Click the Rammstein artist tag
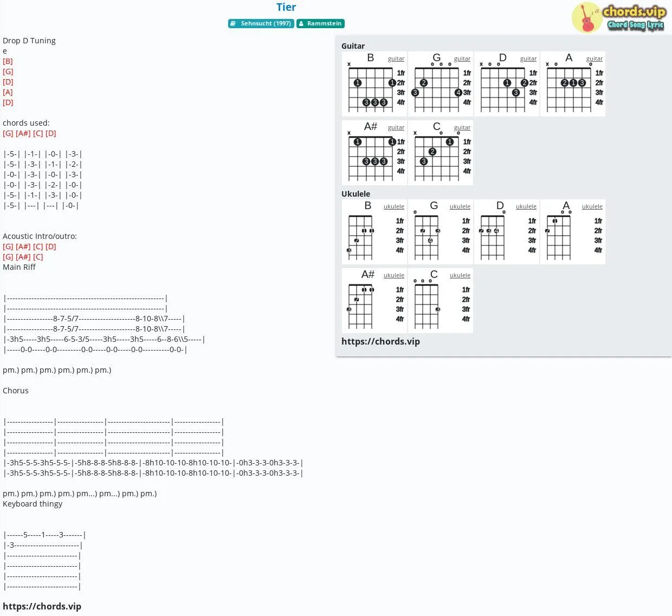The image size is (672, 616). (x=320, y=23)
